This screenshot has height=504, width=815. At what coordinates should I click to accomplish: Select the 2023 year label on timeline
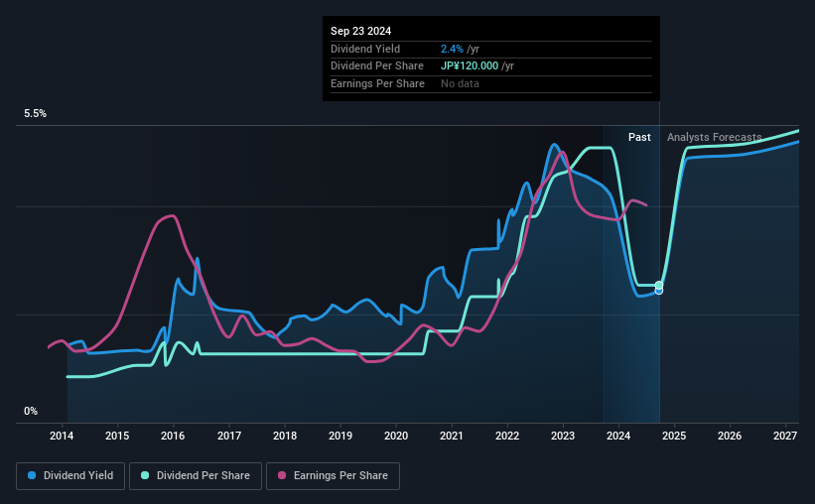pos(563,436)
